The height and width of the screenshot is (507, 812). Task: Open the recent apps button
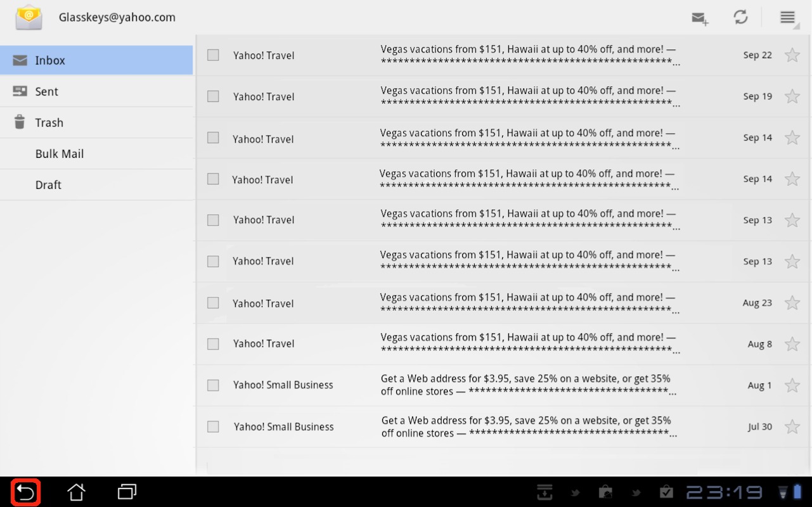click(127, 492)
